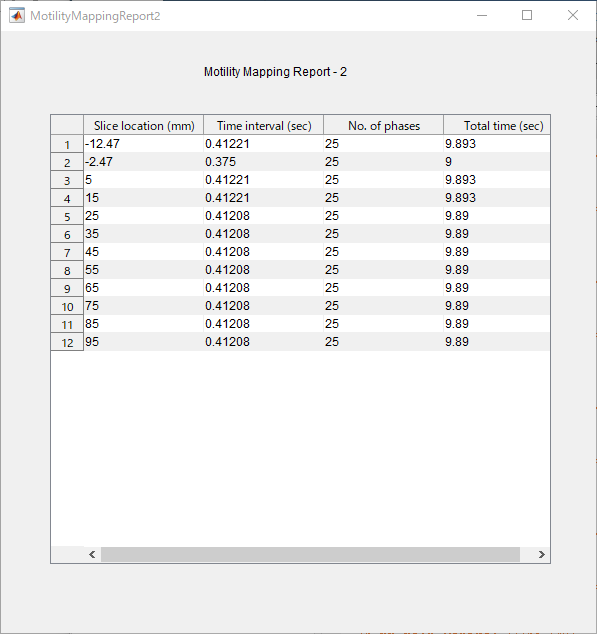Click the Total time (sec) column header
This screenshot has height=634, width=597.
click(x=497, y=125)
